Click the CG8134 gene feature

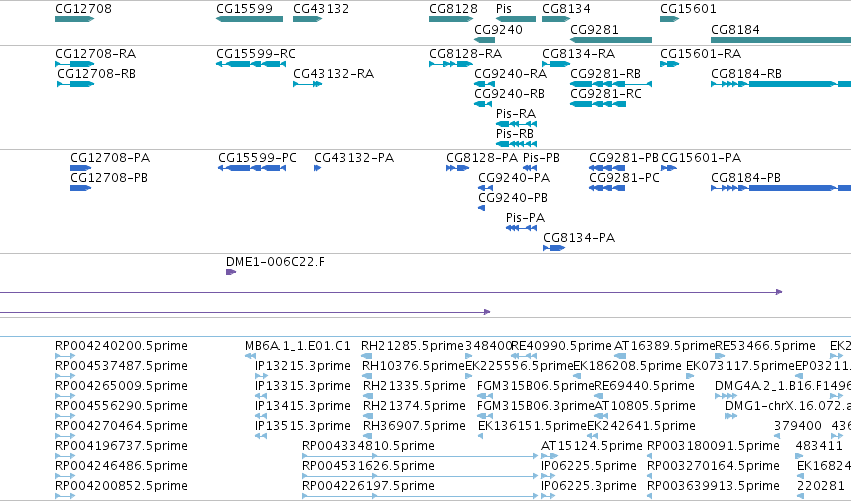click(x=556, y=19)
